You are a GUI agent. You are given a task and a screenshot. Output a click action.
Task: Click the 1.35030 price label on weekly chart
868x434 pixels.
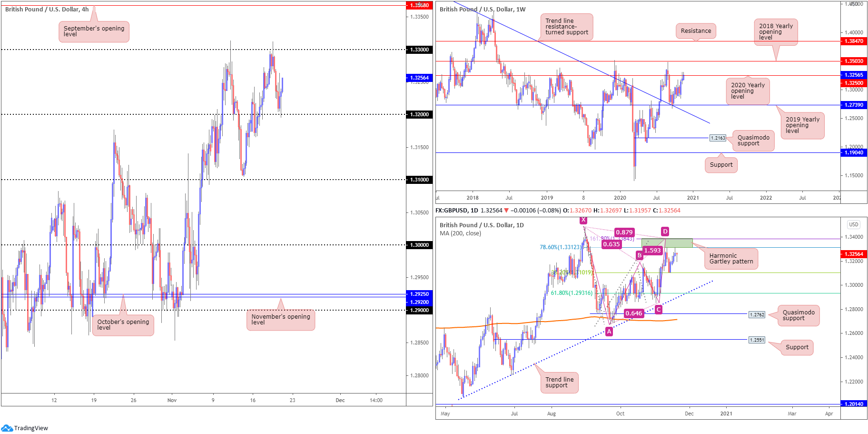(854, 61)
